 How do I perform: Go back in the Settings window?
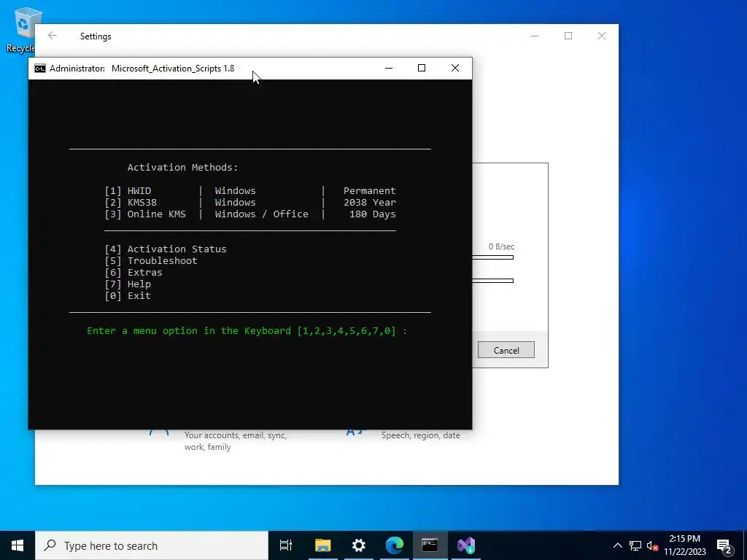53,36
